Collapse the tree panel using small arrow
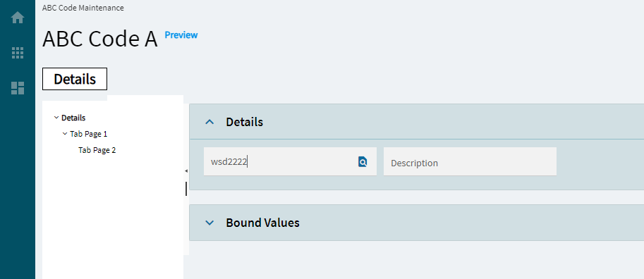 pos(186,170)
